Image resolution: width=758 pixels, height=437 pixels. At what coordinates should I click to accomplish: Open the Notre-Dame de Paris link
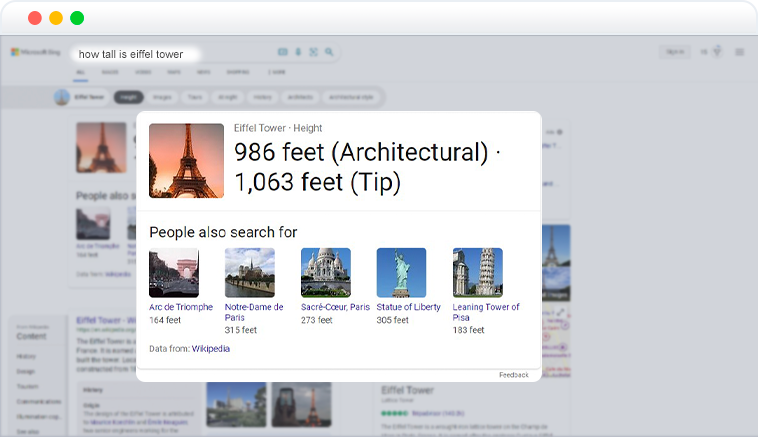point(254,312)
